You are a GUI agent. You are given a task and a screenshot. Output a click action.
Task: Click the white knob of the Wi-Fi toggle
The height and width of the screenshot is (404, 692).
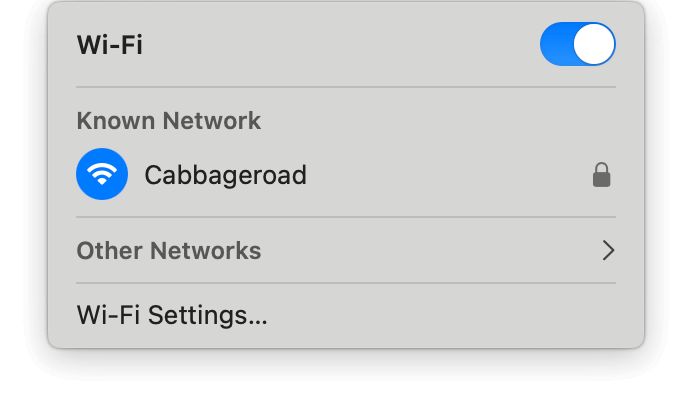tap(595, 45)
